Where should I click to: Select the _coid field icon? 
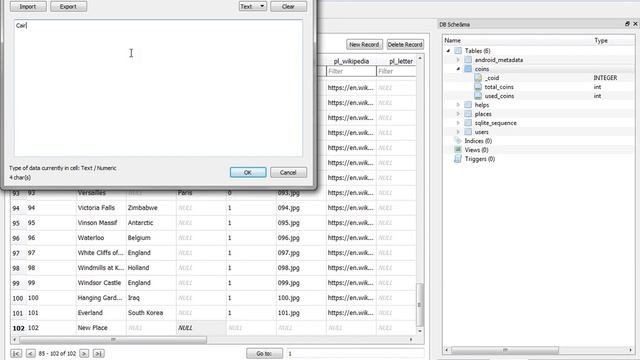click(478, 78)
